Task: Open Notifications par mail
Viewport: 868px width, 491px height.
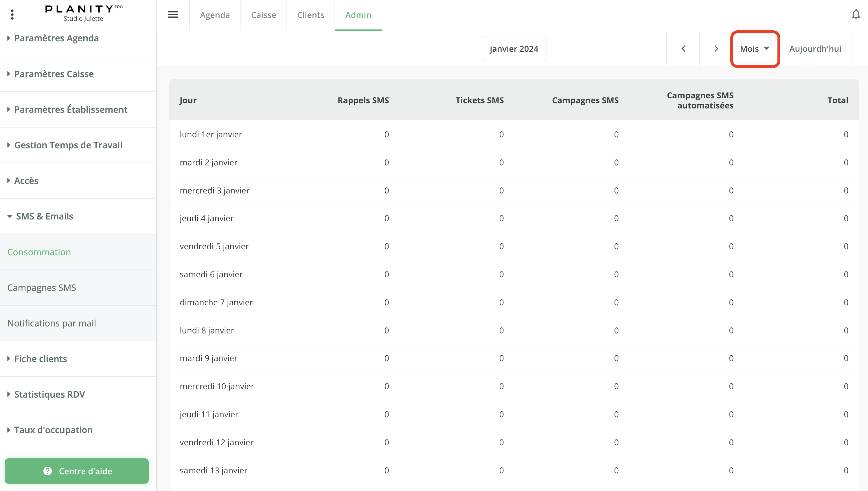Action: tap(52, 323)
